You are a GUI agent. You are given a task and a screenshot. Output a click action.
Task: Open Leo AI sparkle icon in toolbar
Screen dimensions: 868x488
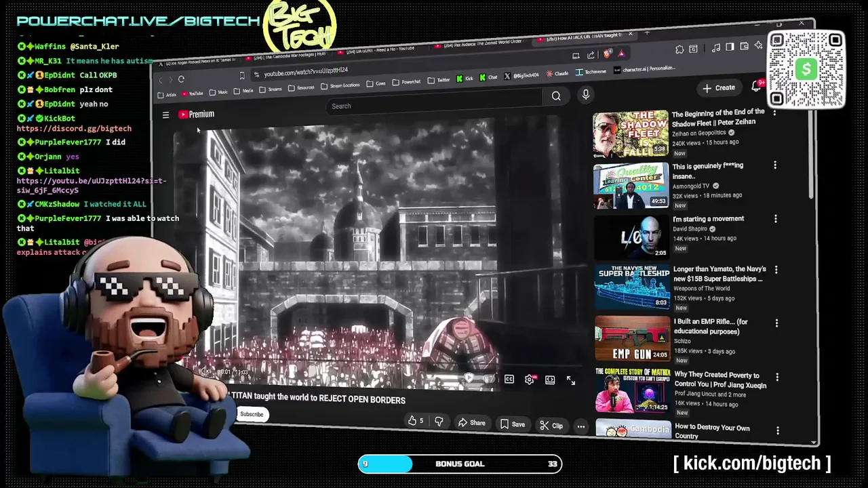pos(758,45)
